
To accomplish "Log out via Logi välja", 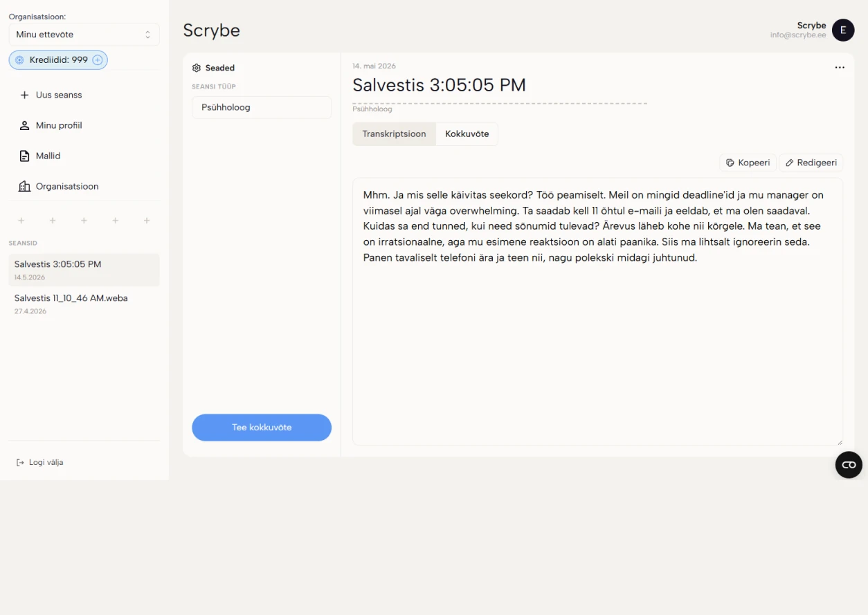I will pos(39,462).
